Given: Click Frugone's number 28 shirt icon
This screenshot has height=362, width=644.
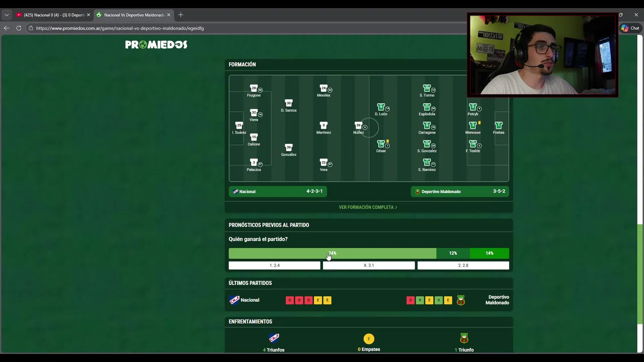Looking at the screenshot, I should pos(254,88).
